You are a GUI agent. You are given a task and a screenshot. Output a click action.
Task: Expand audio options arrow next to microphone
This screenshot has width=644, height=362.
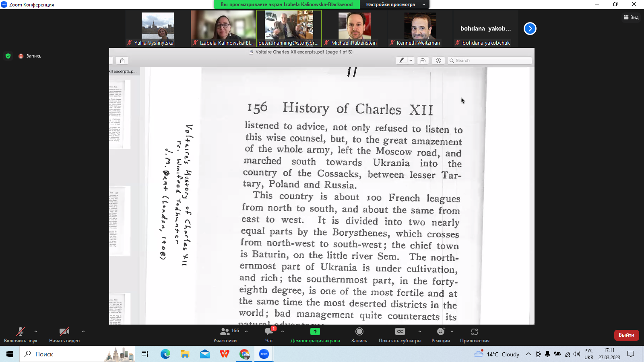click(x=36, y=331)
